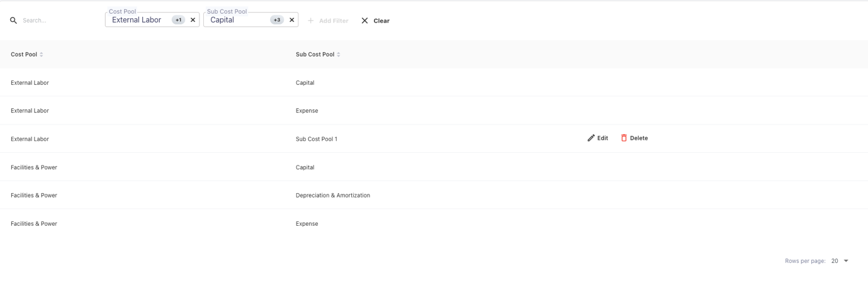The image size is (868, 283).
Task: Remove the Cost Pool filter with X
Action: click(x=193, y=20)
